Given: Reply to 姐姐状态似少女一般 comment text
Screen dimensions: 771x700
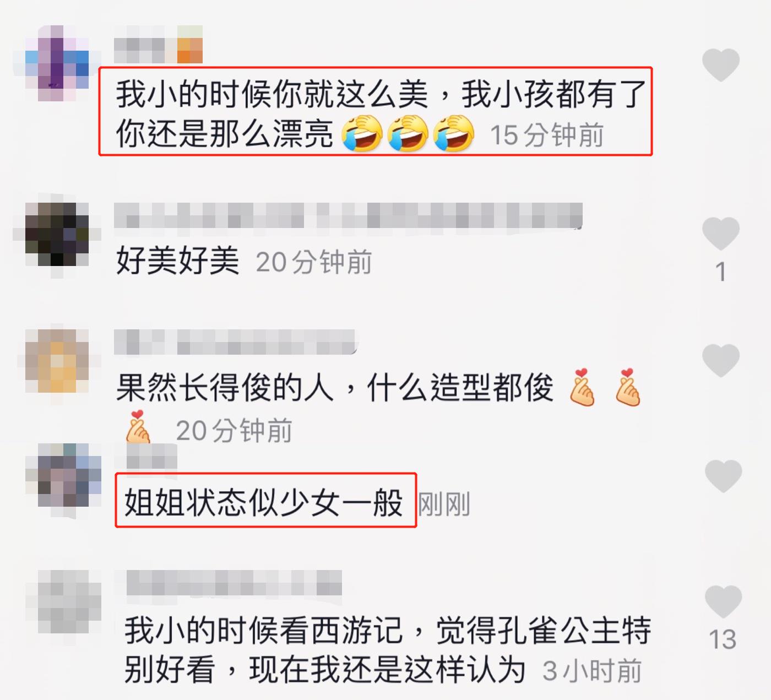Looking at the screenshot, I should (x=263, y=502).
